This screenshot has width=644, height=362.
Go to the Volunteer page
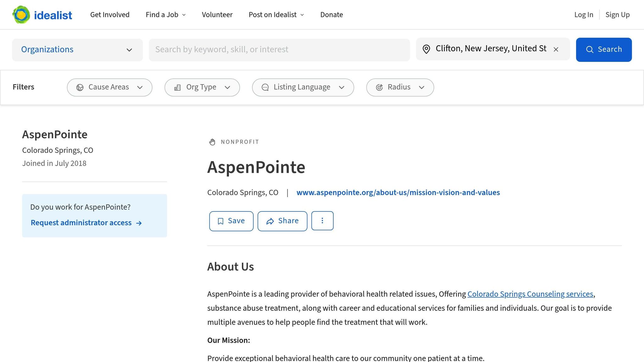(217, 15)
